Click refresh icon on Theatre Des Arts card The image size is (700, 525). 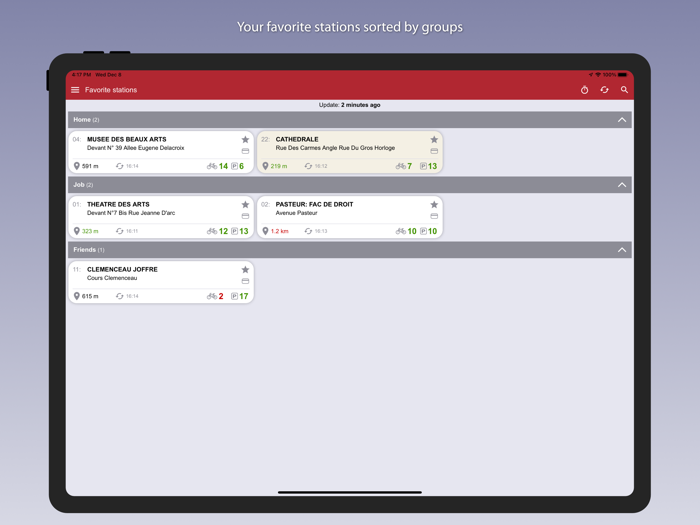click(120, 231)
